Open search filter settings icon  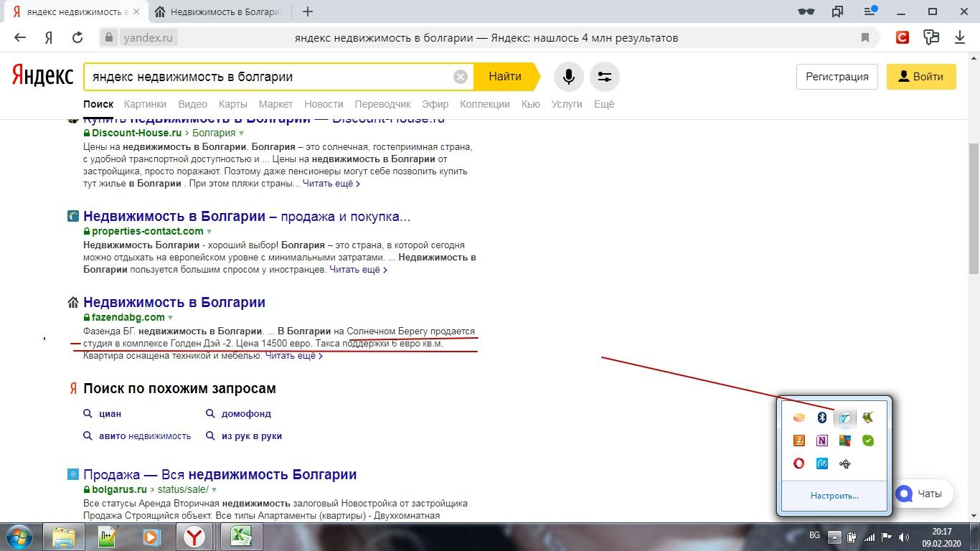pyautogui.click(x=604, y=77)
